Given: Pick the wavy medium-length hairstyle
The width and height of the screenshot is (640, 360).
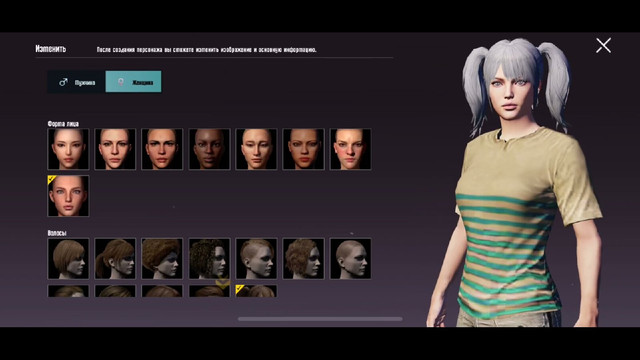Looking at the screenshot, I should [x=303, y=259].
